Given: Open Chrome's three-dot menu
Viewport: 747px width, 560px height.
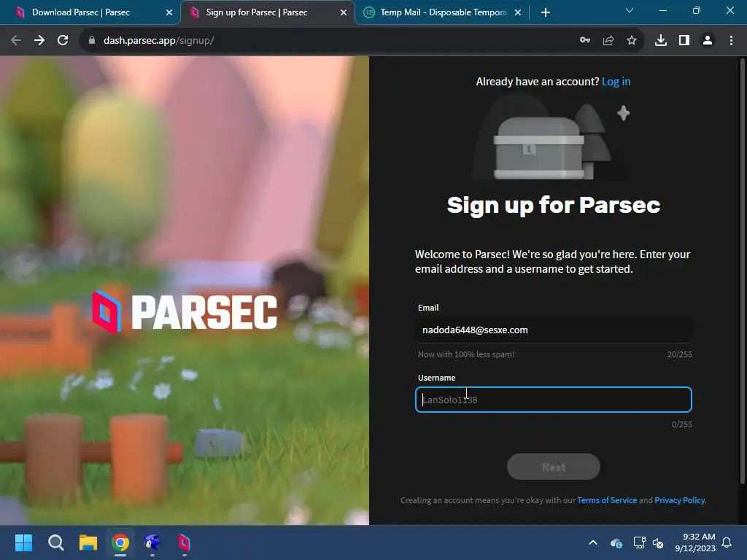Looking at the screenshot, I should pyautogui.click(x=731, y=41).
